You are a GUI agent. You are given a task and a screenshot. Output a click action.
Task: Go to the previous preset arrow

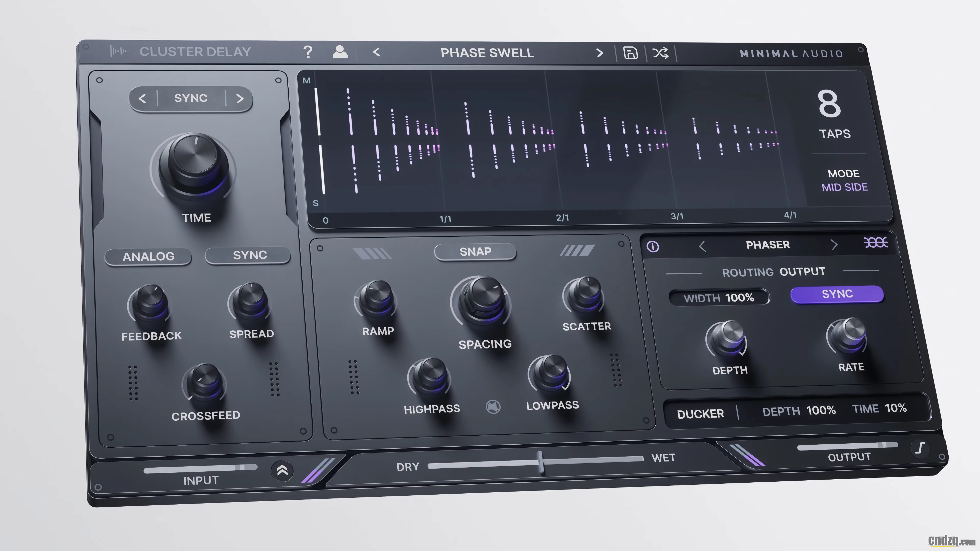[376, 52]
